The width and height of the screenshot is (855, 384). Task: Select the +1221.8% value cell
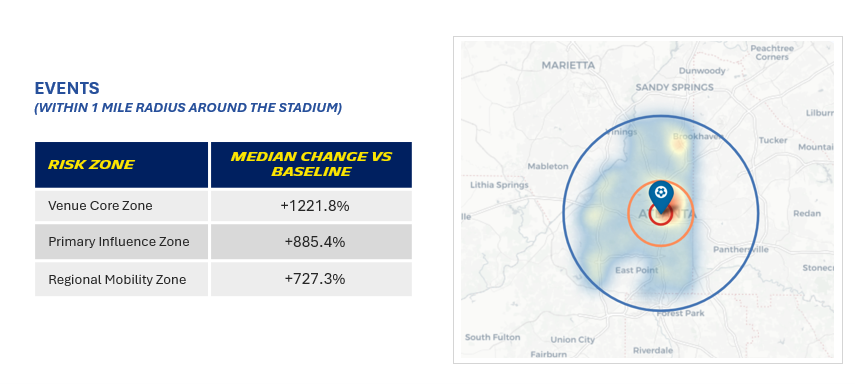[x=311, y=206]
